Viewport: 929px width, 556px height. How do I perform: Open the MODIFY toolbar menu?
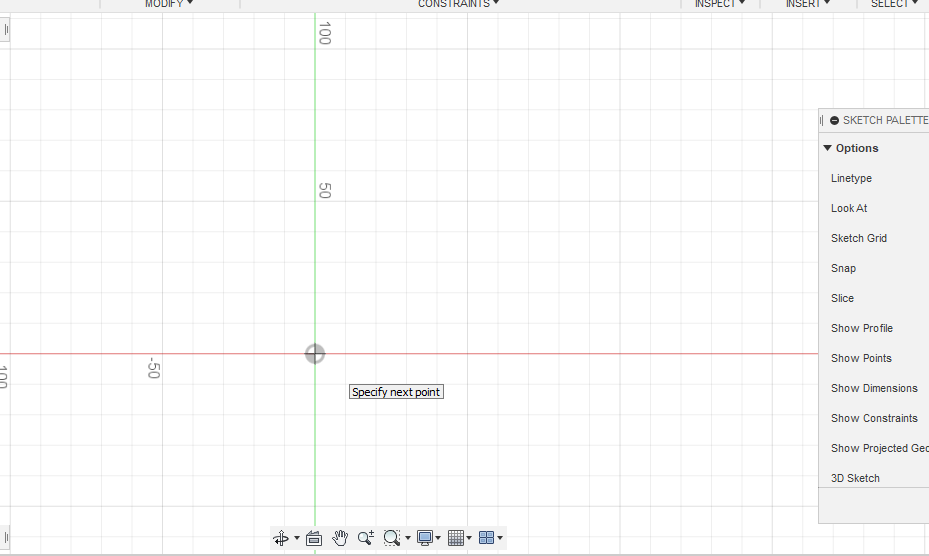point(169,4)
